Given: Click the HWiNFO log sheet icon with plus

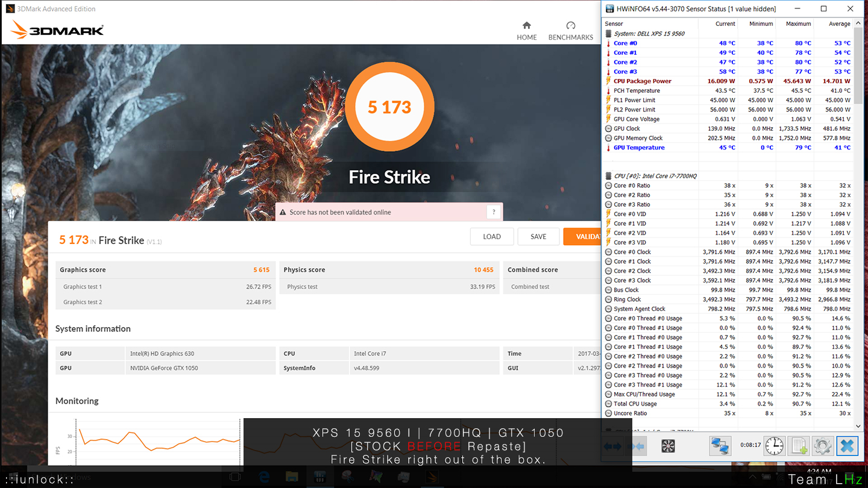Looking at the screenshot, I should tap(799, 446).
